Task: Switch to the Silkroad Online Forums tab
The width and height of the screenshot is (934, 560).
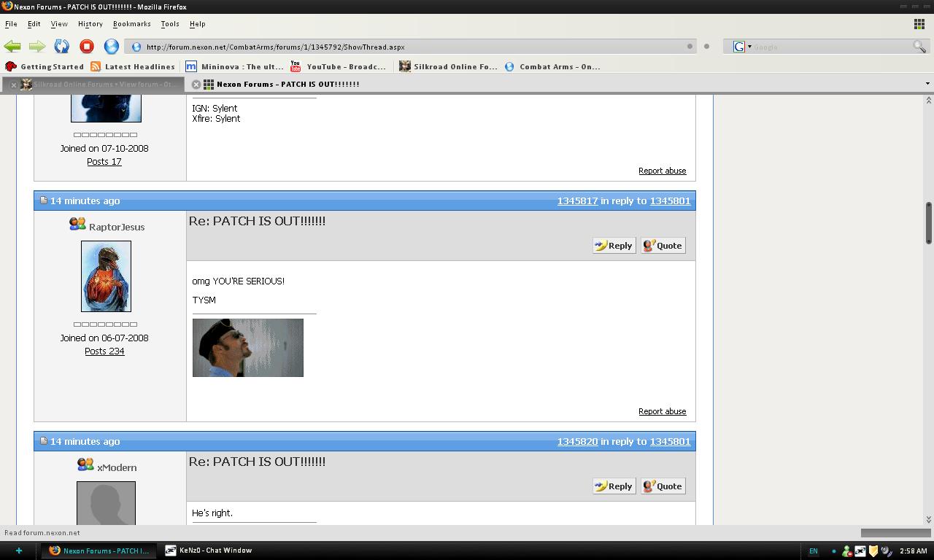Action: click(x=102, y=85)
